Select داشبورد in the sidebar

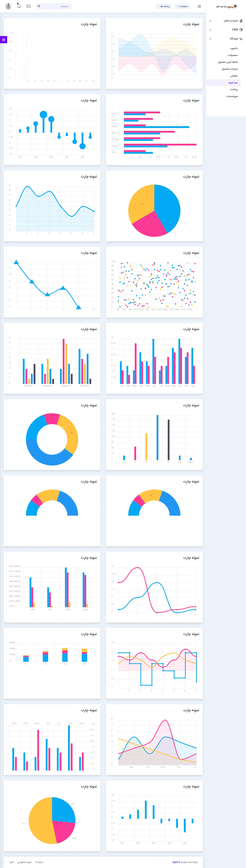(x=234, y=48)
